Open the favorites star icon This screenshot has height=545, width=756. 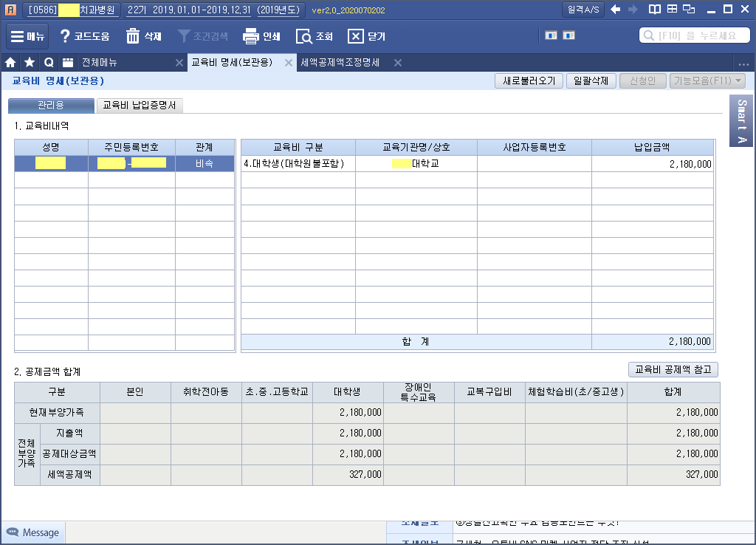(x=30, y=63)
